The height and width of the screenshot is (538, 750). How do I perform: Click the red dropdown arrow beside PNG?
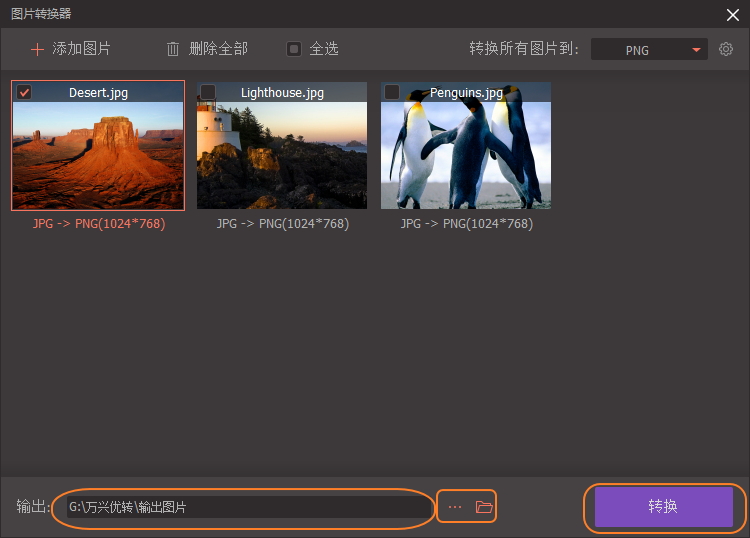696,50
